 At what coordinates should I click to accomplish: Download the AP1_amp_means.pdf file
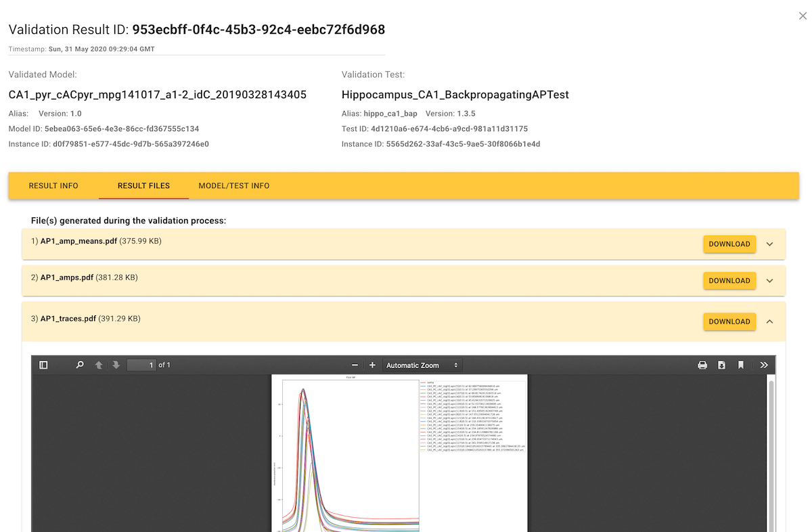click(729, 244)
